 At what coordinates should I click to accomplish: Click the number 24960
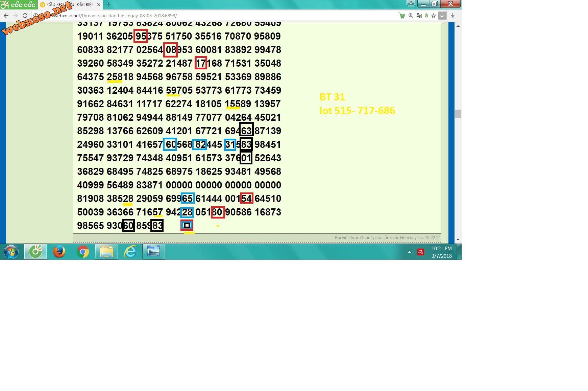point(90,144)
